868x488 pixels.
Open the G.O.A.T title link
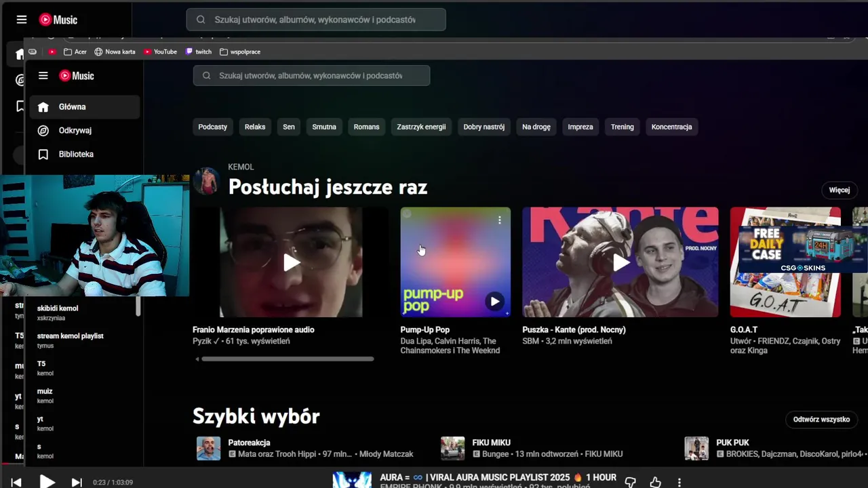click(x=744, y=329)
